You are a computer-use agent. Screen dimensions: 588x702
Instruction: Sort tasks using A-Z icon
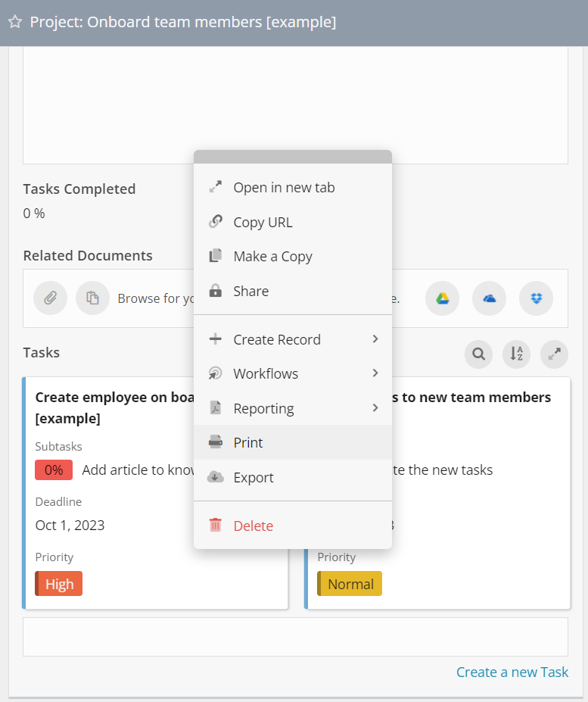point(516,354)
